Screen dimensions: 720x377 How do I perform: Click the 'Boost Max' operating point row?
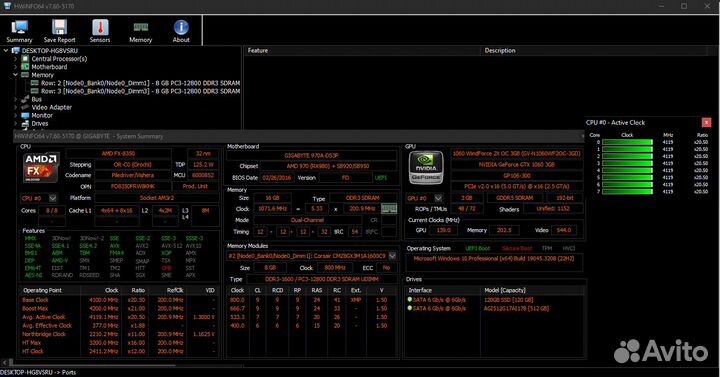118,309
